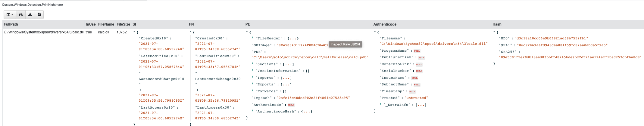
Task: Click the InUse true value
Action: click(x=89, y=32)
